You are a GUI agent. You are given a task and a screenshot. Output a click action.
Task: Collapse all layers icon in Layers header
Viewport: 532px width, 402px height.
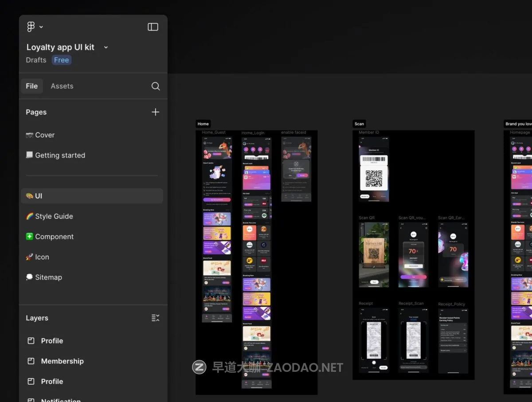click(x=155, y=318)
